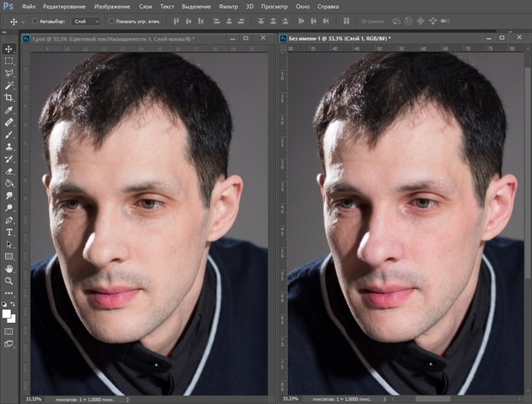Select the Brush tool

pos(8,134)
